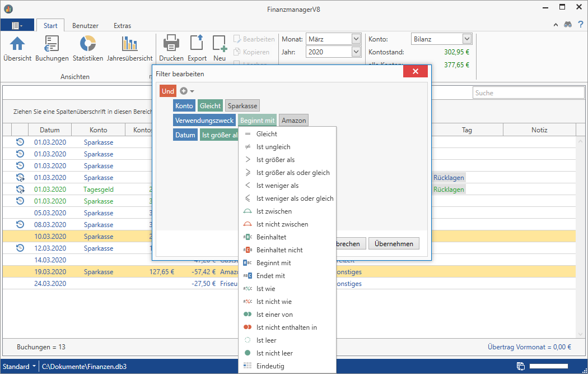Click the 'Verwendungszweck' filter field
Image resolution: width=588 pixels, height=374 pixels.
(204, 120)
